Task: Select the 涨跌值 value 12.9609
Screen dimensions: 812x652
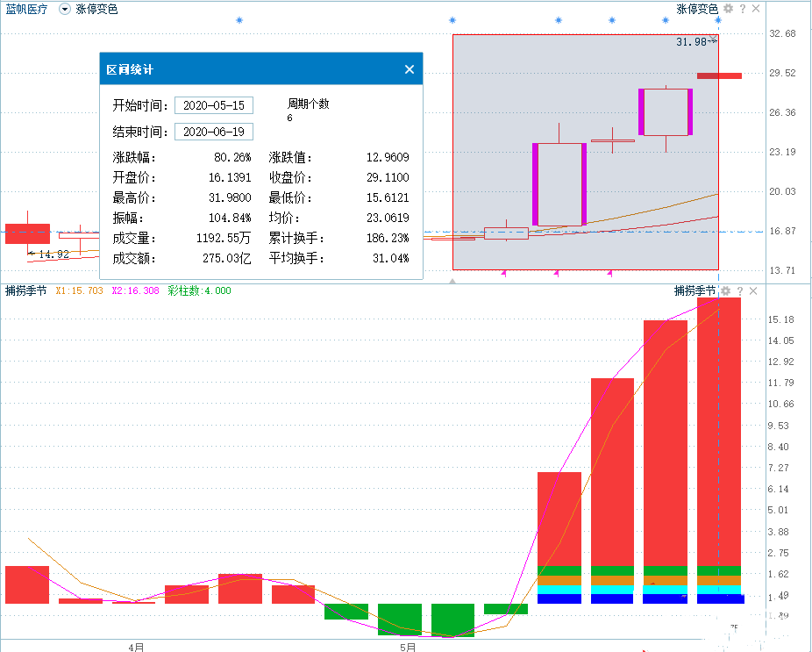Action: (x=388, y=157)
